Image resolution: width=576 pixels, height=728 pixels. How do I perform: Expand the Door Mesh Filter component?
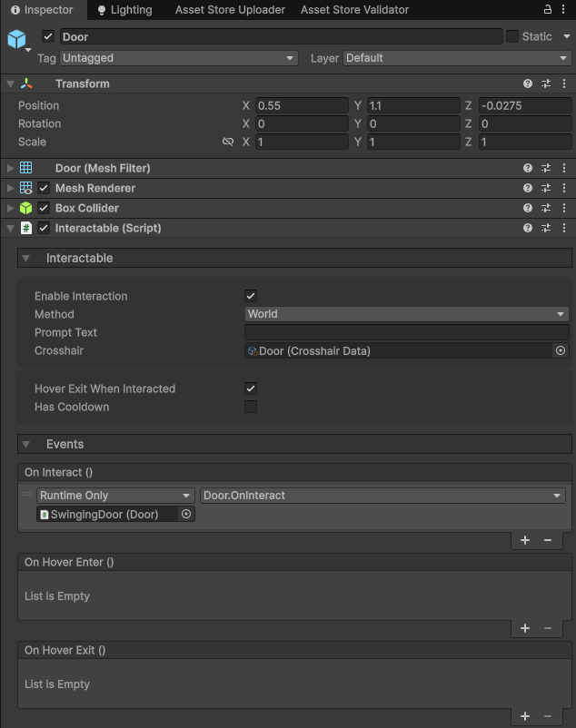tap(10, 168)
